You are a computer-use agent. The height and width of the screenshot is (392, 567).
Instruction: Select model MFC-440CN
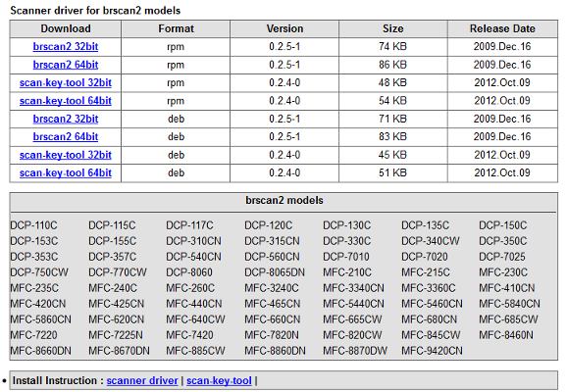coord(194,304)
